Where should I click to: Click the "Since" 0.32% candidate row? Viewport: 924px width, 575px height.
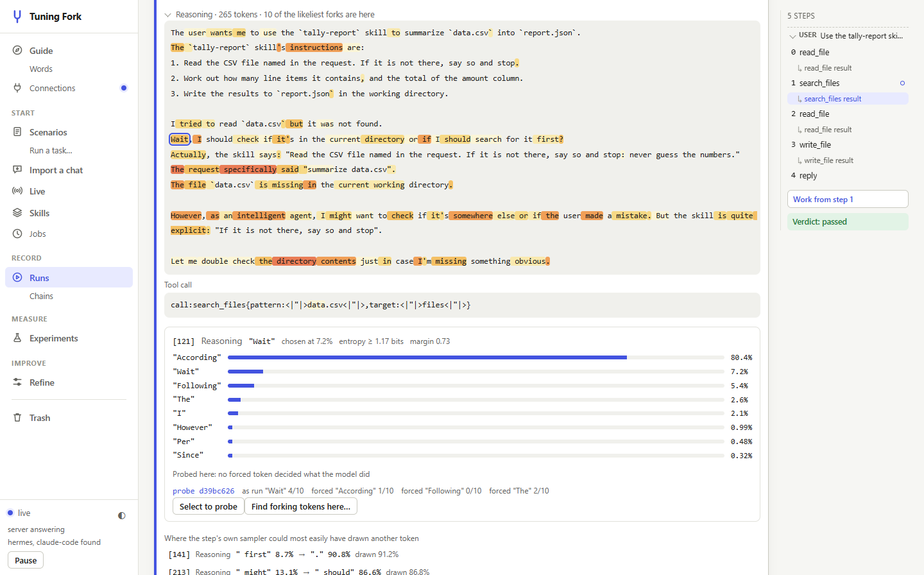tap(462, 456)
